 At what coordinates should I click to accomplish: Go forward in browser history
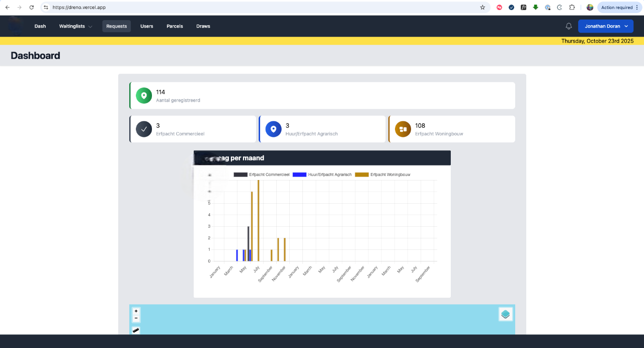click(19, 8)
